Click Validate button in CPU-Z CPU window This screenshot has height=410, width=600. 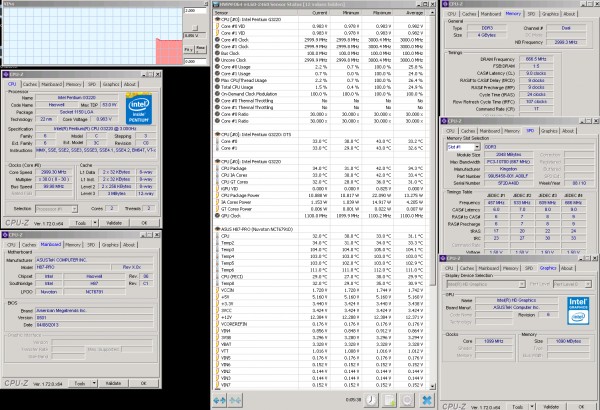[114, 223]
